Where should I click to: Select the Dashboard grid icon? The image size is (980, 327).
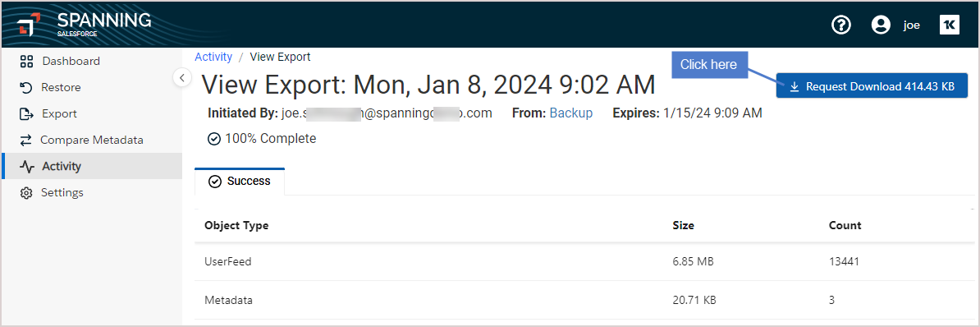[26, 62]
